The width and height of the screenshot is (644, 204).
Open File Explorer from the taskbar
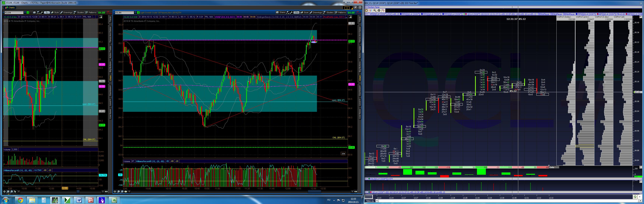[x=32, y=200]
